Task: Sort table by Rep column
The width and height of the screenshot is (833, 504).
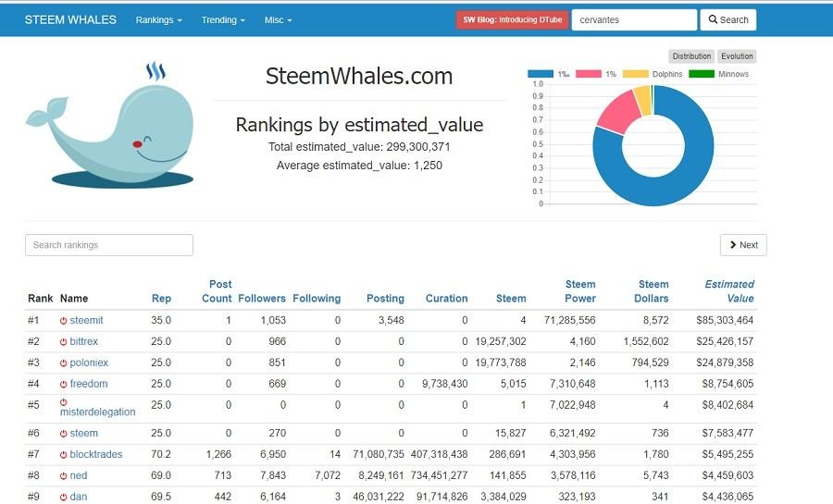Action: [x=161, y=298]
